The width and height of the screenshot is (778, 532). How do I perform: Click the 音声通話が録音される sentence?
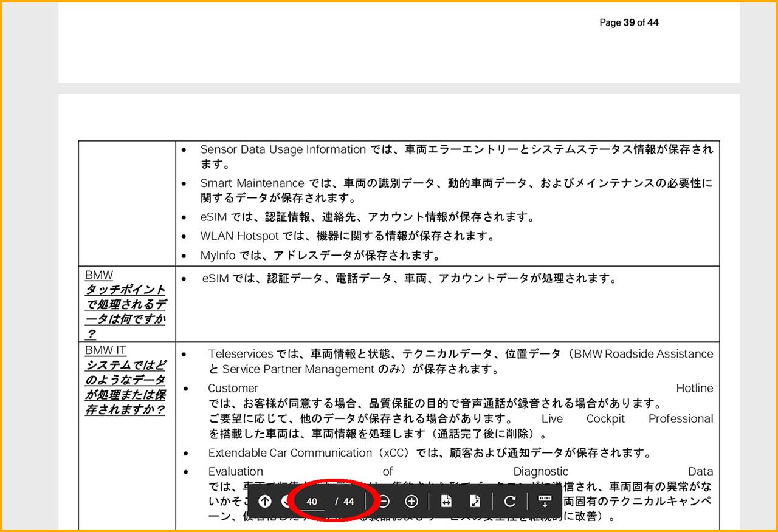tap(435, 403)
